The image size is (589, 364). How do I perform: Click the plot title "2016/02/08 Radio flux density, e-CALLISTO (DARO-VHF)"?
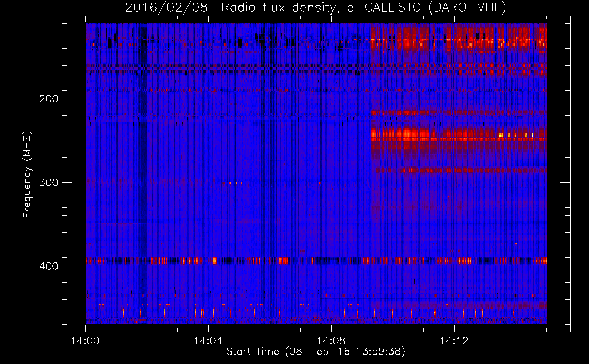(316, 7)
